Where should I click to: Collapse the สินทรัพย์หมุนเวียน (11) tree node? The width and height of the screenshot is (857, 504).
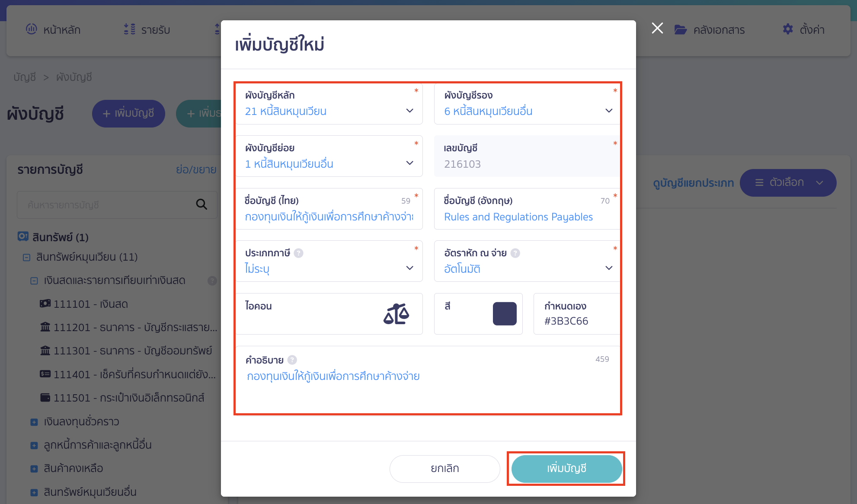[x=26, y=257]
